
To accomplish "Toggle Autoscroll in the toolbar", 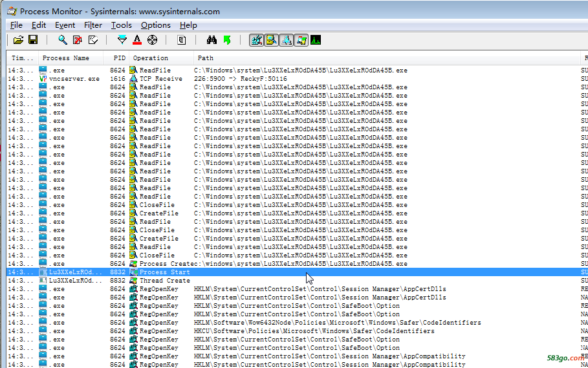I will (x=78, y=39).
